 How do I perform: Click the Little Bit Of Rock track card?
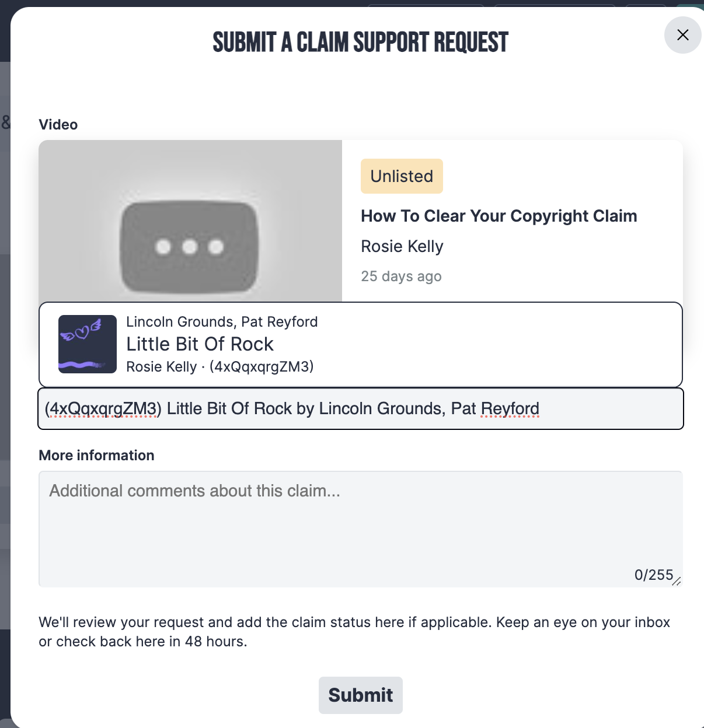(360, 344)
